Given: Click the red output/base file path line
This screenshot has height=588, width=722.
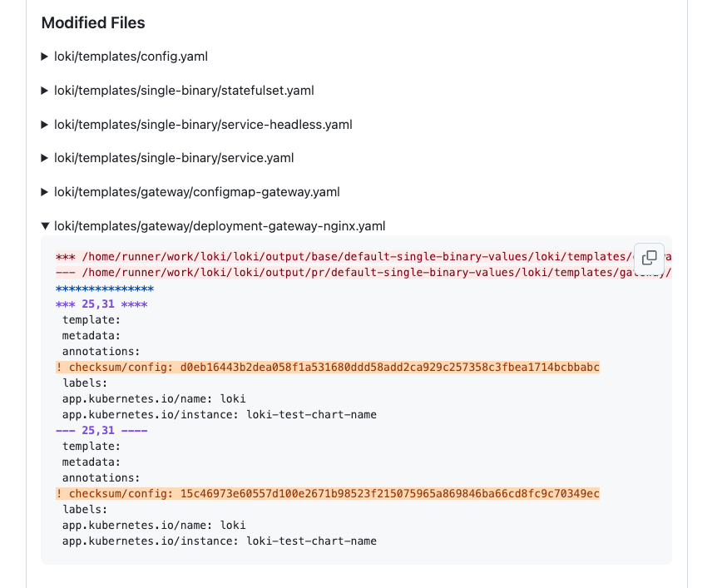Looking at the screenshot, I should tap(341, 257).
